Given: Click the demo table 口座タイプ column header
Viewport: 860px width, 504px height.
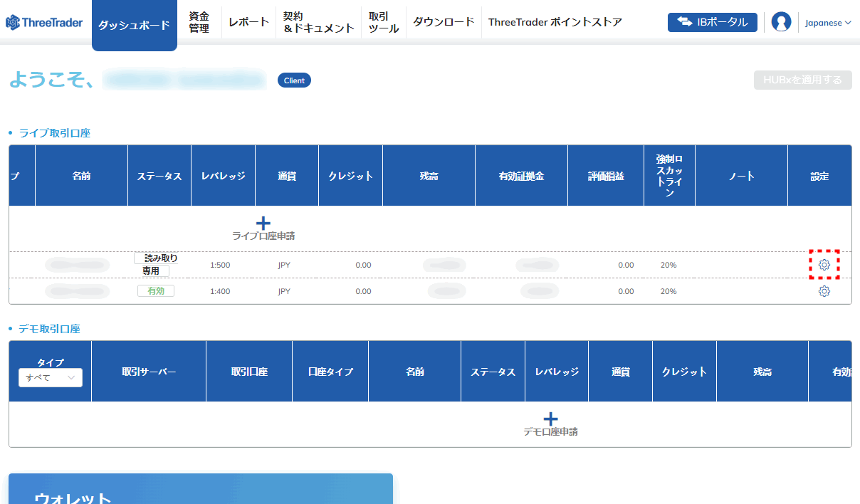Looking at the screenshot, I should click(x=330, y=372).
